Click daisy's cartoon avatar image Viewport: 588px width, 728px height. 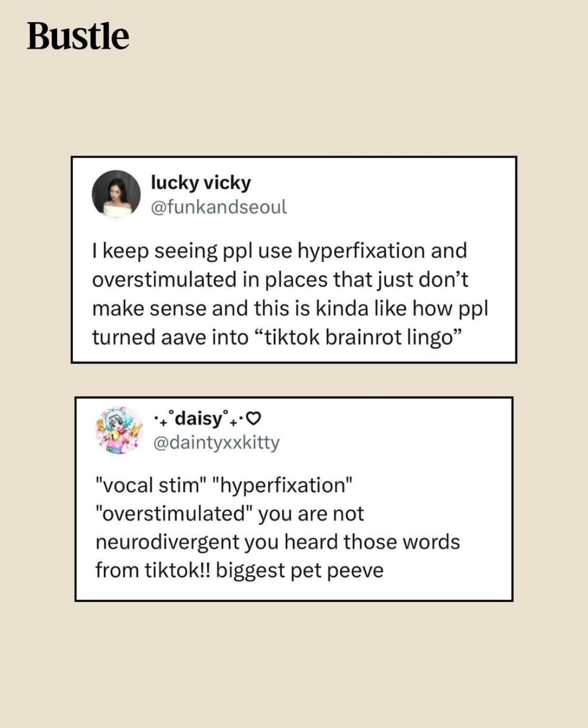pos(119,430)
